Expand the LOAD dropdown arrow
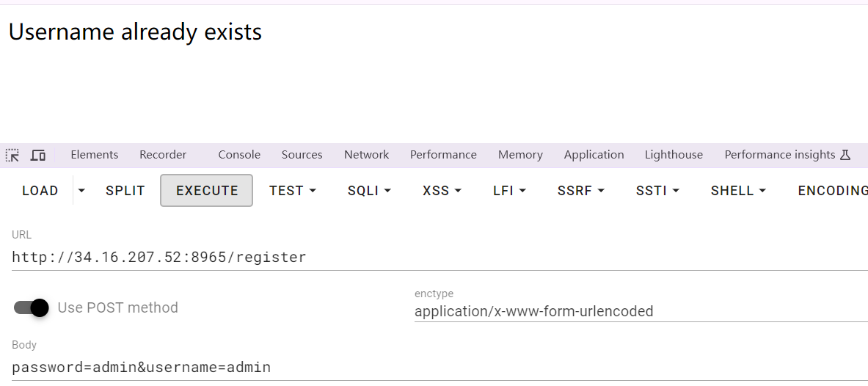 click(x=81, y=191)
